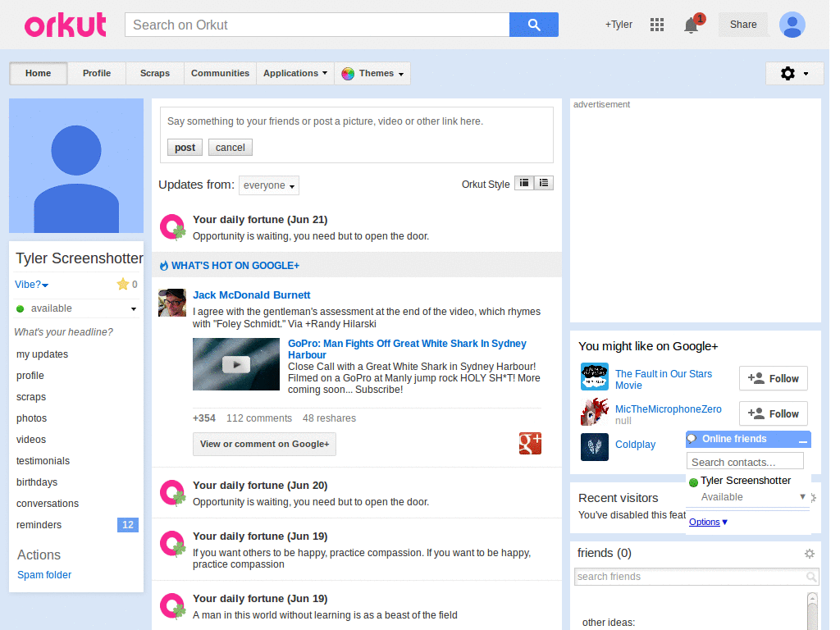The width and height of the screenshot is (840, 630).
Task: Follow The Fault in Our Stars Movie
Action: pos(773,379)
